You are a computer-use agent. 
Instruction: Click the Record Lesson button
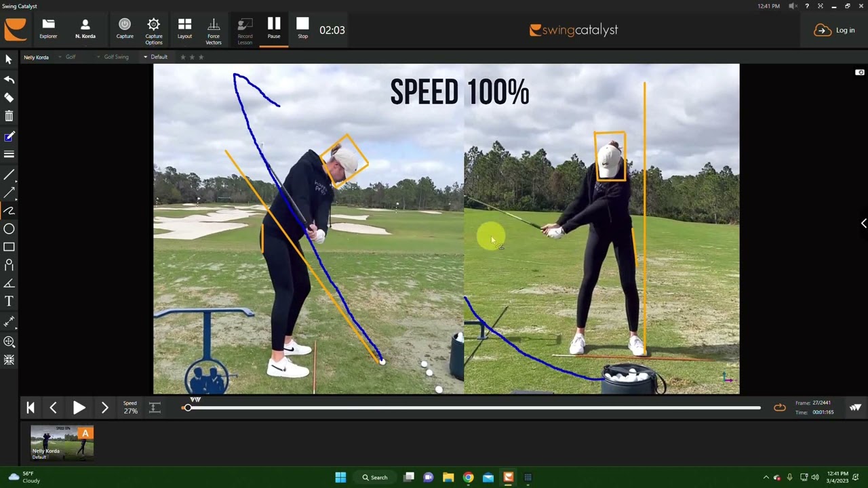pos(245,31)
